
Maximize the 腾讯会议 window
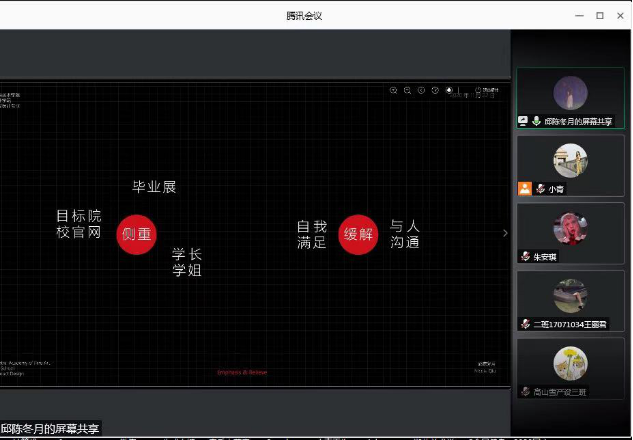(x=600, y=15)
